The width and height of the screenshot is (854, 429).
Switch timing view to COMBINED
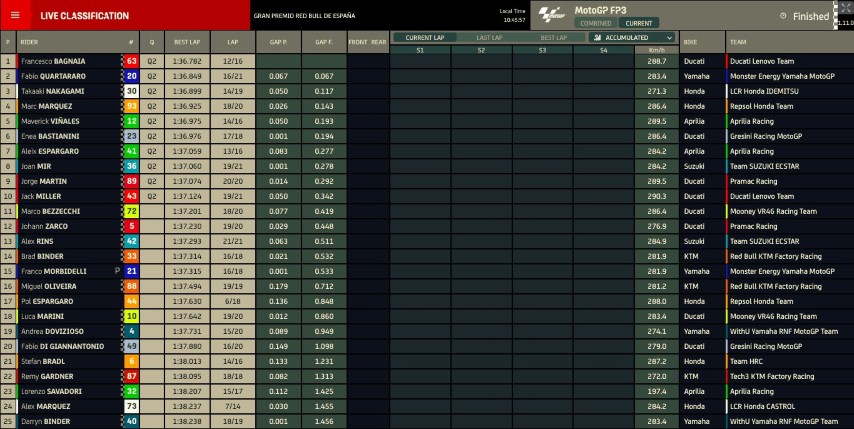pos(596,23)
